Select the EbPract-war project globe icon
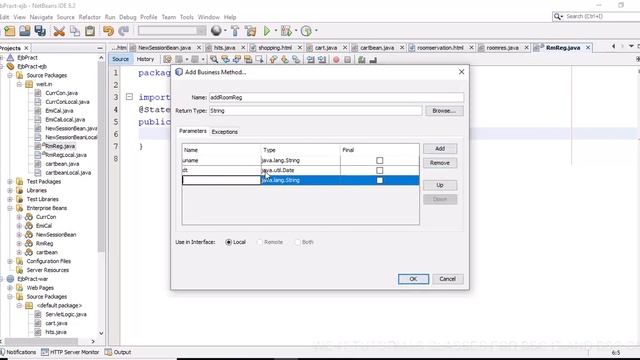 (11, 279)
